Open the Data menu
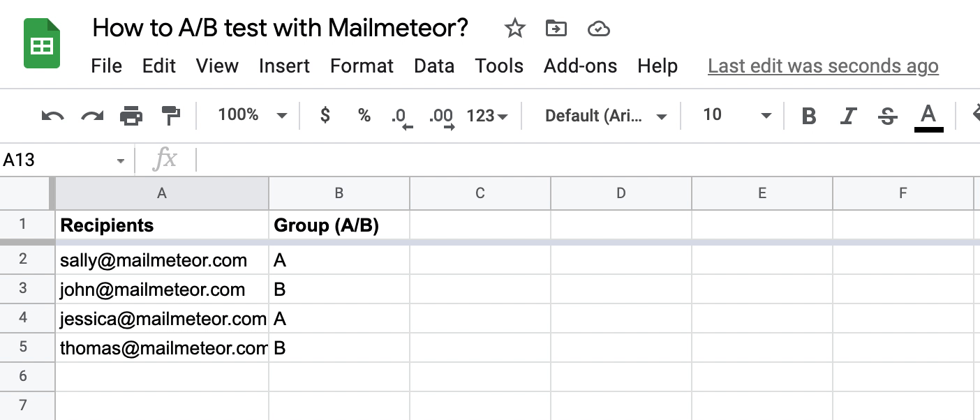980x420 pixels. [434, 66]
